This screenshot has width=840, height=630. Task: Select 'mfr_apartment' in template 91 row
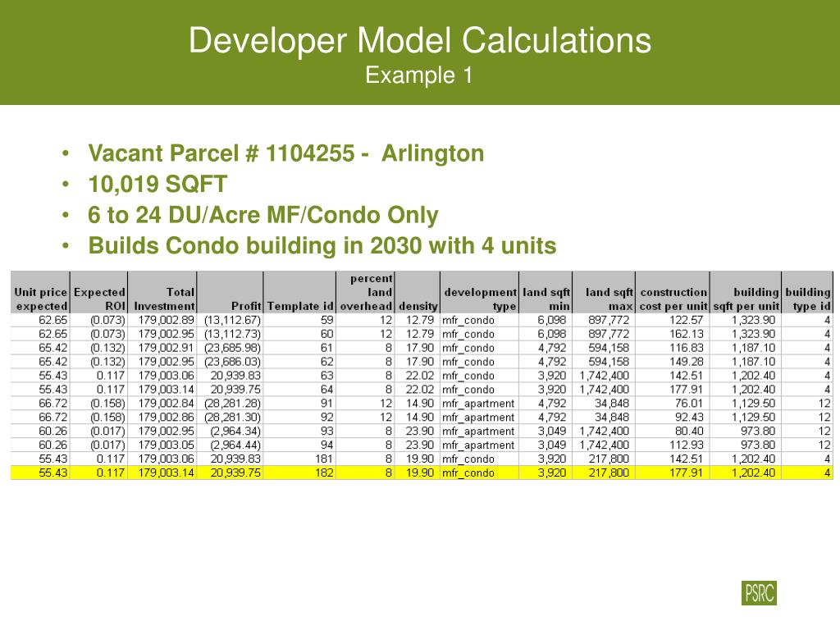(480, 404)
